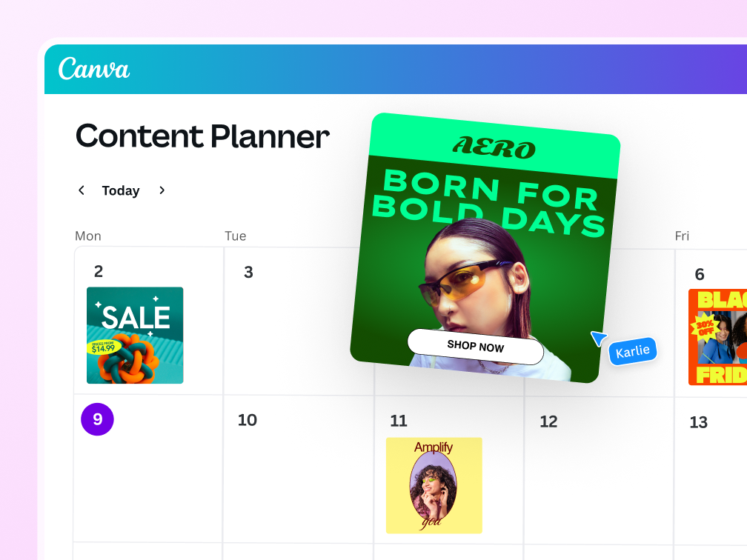
Task: Select the highlighted date 9
Action: 97,419
